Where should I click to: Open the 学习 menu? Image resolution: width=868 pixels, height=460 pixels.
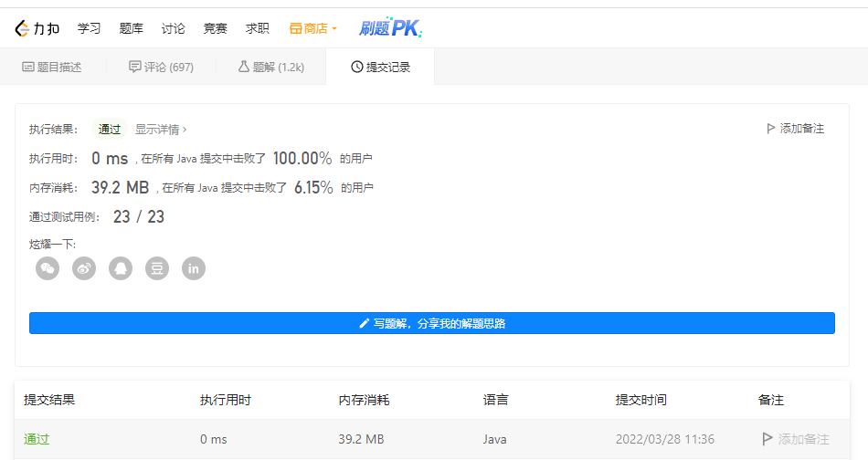pos(90,28)
